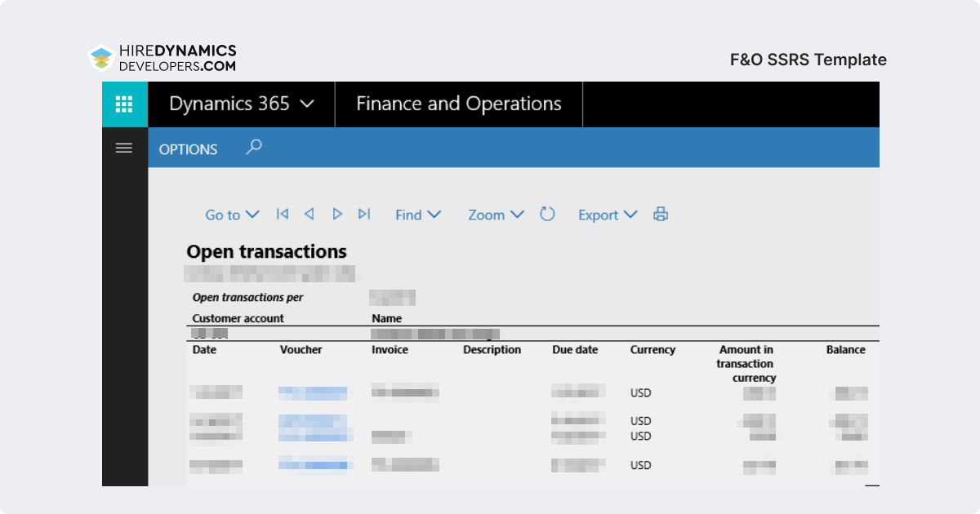The image size is (980, 514).
Task: Click the Date column header
Action: [x=205, y=350]
